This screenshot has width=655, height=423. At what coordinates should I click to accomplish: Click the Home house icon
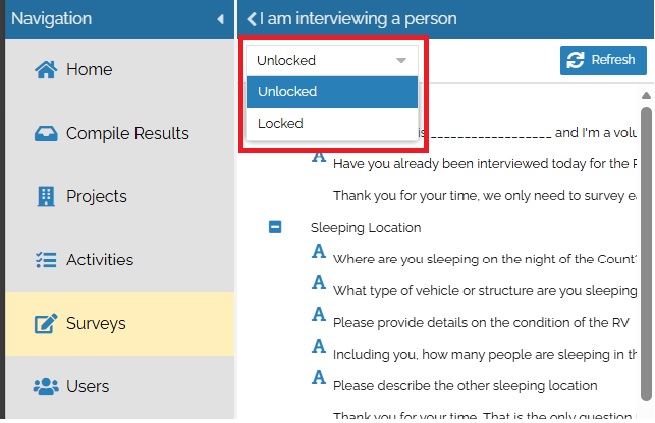46,70
